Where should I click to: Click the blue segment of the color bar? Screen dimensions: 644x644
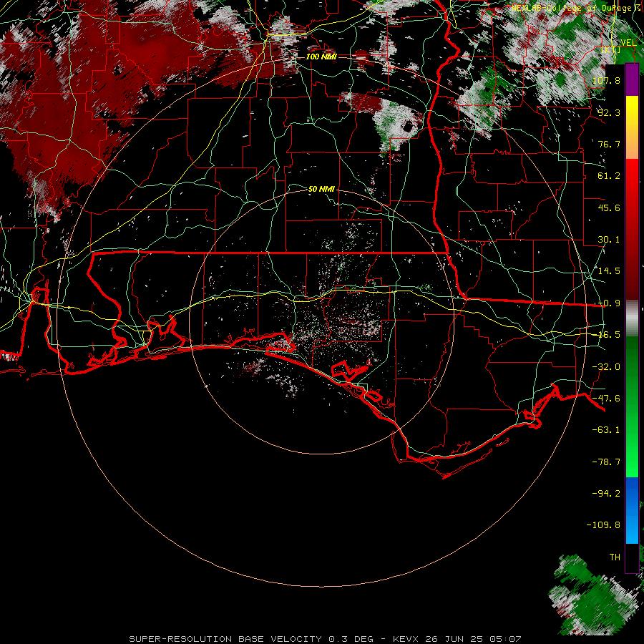click(x=632, y=510)
